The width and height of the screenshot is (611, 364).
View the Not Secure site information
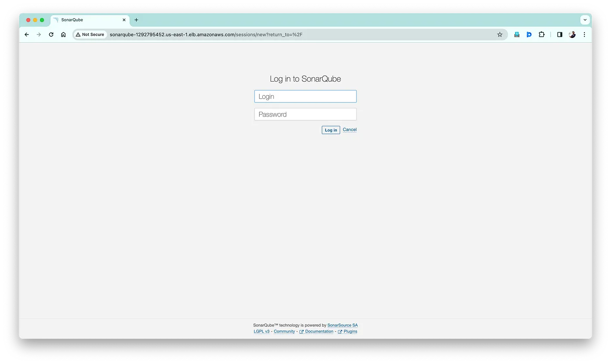pos(90,34)
